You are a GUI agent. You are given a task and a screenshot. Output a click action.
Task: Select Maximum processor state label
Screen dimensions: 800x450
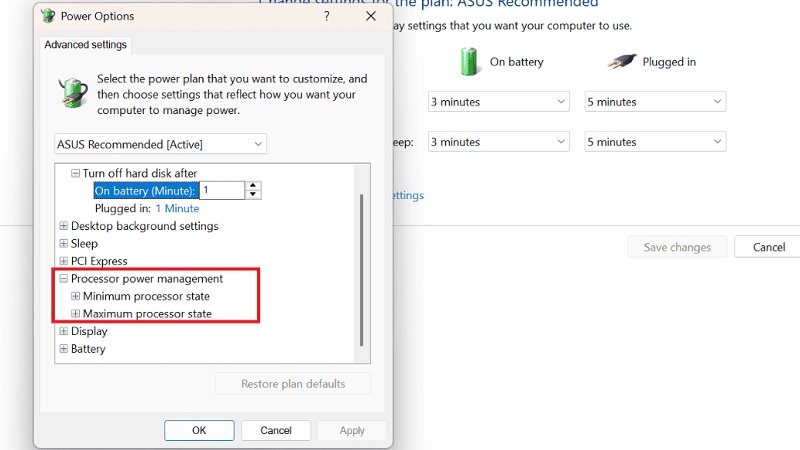147,313
